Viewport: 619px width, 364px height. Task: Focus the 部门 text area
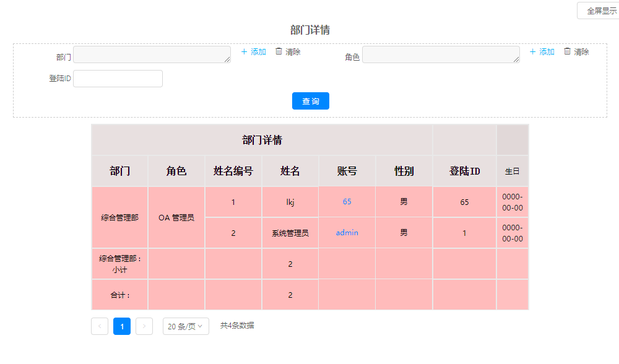point(152,54)
